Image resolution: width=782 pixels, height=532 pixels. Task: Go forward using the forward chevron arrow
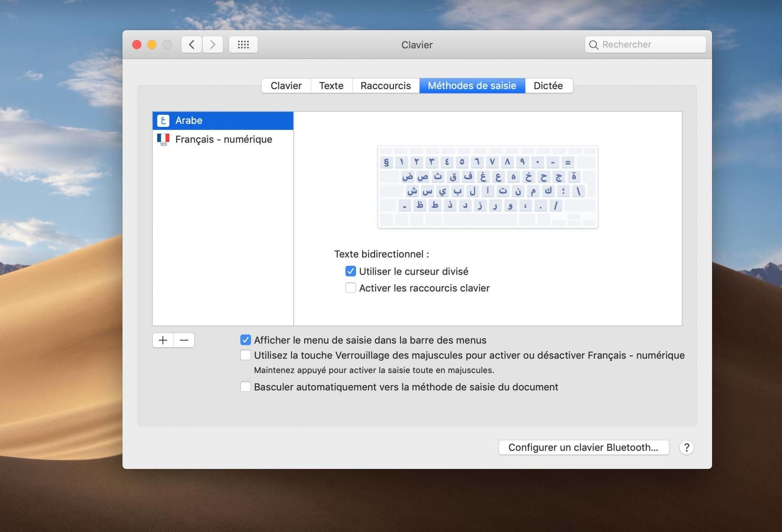click(213, 45)
